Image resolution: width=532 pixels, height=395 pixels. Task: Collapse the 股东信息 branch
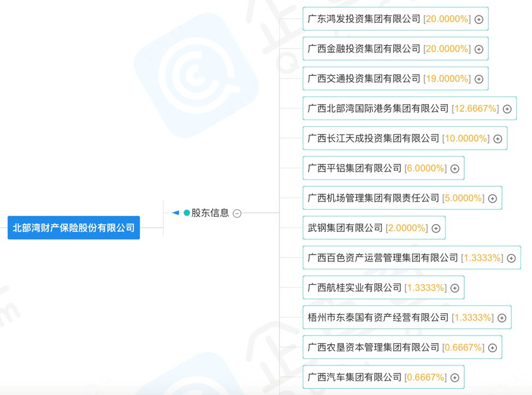237,213
